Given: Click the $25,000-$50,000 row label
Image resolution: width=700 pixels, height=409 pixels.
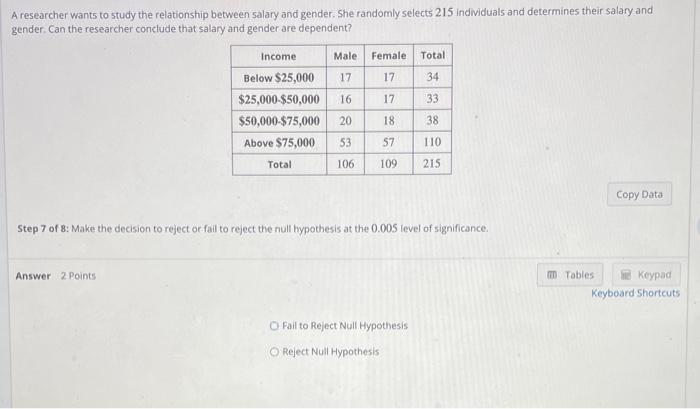Looking at the screenshot, I should pos(279,99).
